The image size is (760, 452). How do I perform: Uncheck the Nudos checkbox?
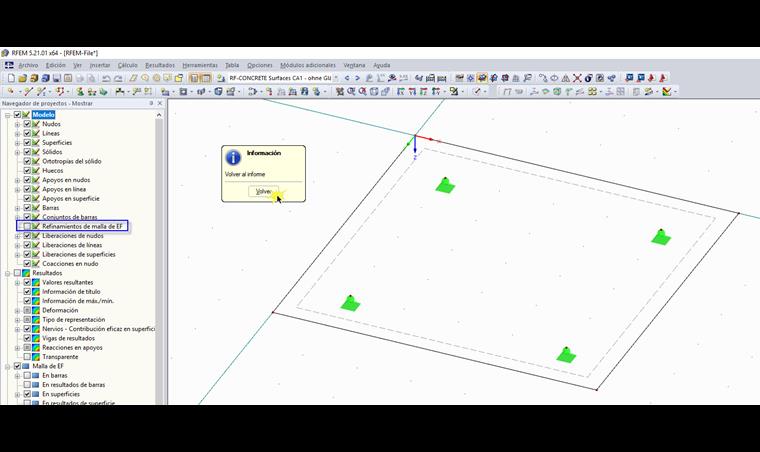[x=27, y=124]
